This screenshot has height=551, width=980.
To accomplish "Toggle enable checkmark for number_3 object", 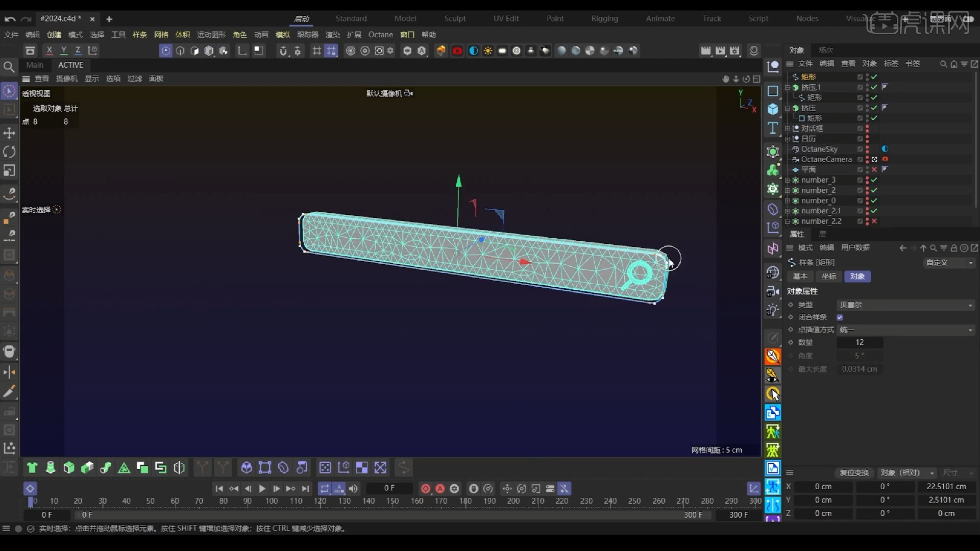I will (874, 180).
